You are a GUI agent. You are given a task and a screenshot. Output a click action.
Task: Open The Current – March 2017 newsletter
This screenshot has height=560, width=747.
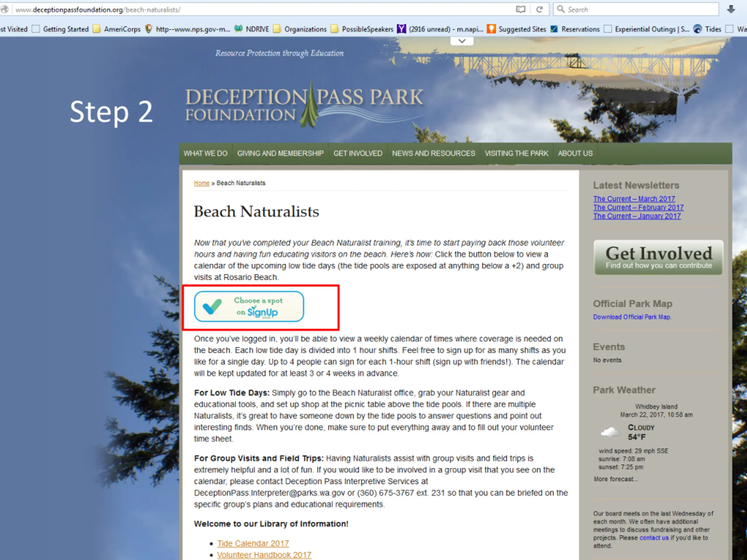634,199
